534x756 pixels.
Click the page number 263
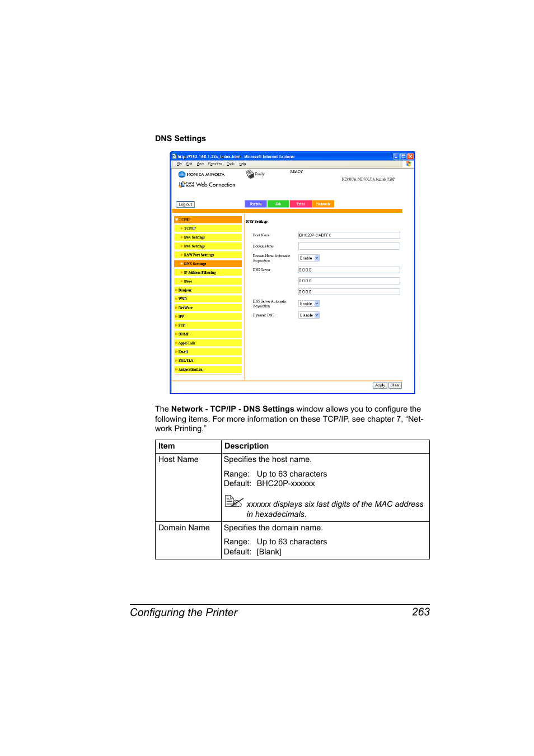click(x=421, y=612)
